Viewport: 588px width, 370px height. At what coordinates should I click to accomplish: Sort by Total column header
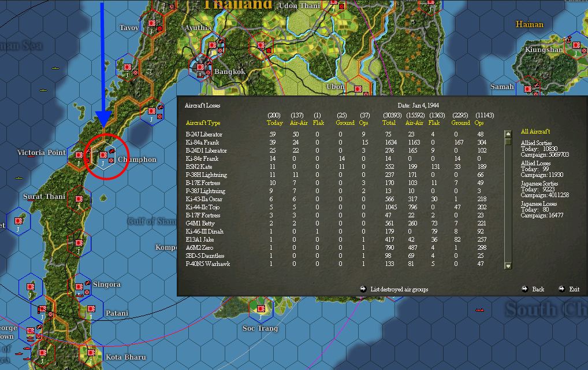(389, 123)
